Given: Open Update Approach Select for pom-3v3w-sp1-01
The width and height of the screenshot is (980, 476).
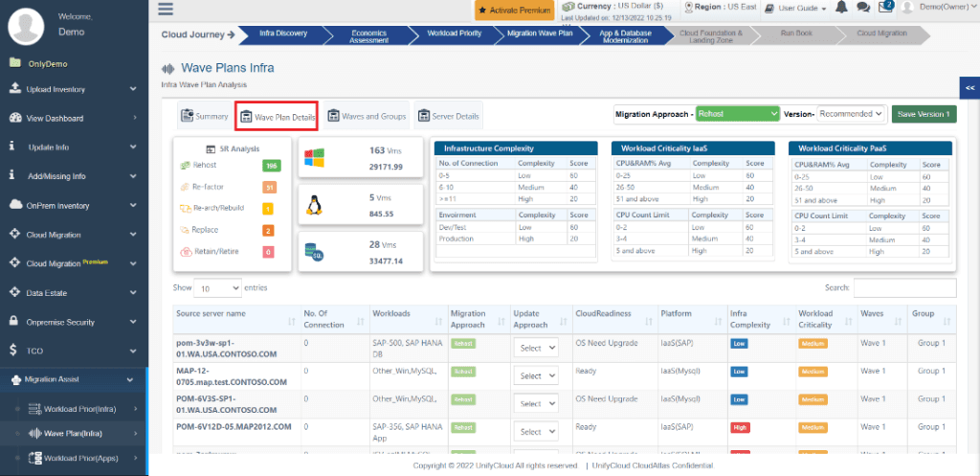Looking at the screenshot, I should pyautogui.click(x=536, y=348).
